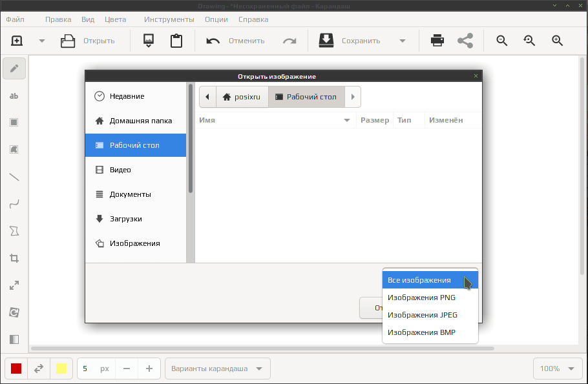This screenshot has width=588, height=384.
Task: Open Загрузки in the dialog sidebar
Action: (x=136, y=219)
